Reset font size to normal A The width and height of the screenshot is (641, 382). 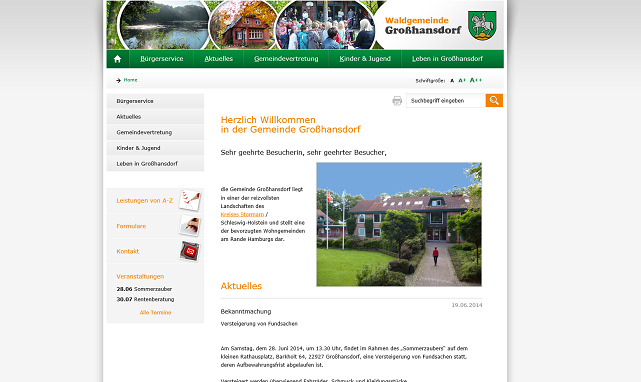pos(452,81)
